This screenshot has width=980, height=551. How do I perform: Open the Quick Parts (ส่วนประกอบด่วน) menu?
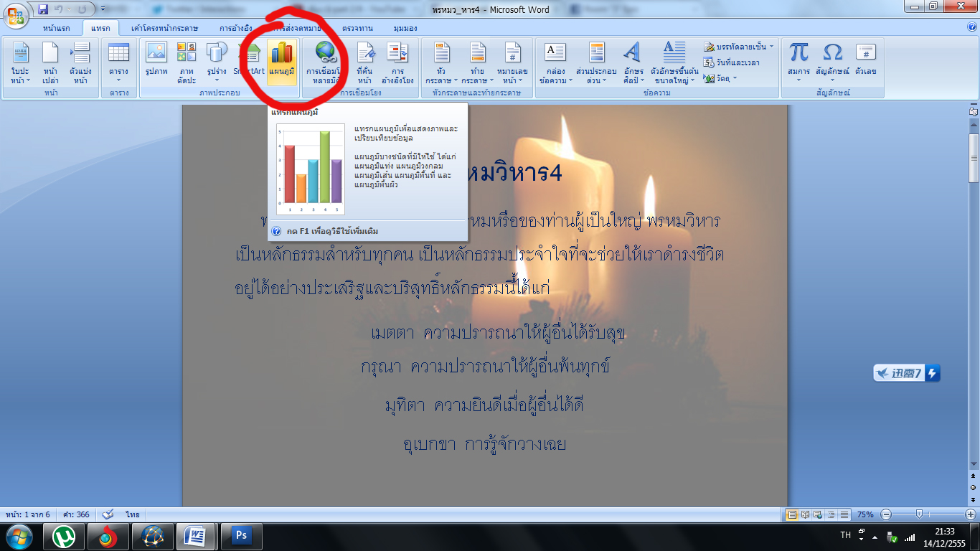[596, 62]
